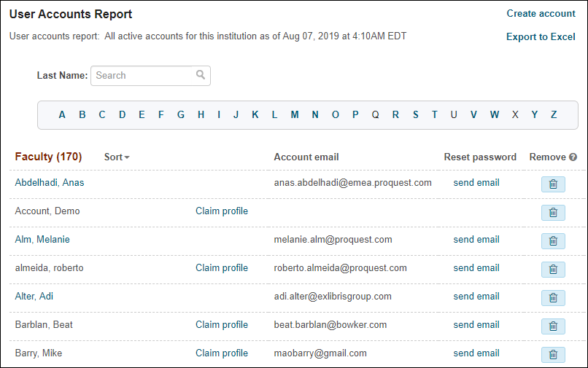Click Create account link
Viewport: 588px width, 368px height.
click(541, 14)
